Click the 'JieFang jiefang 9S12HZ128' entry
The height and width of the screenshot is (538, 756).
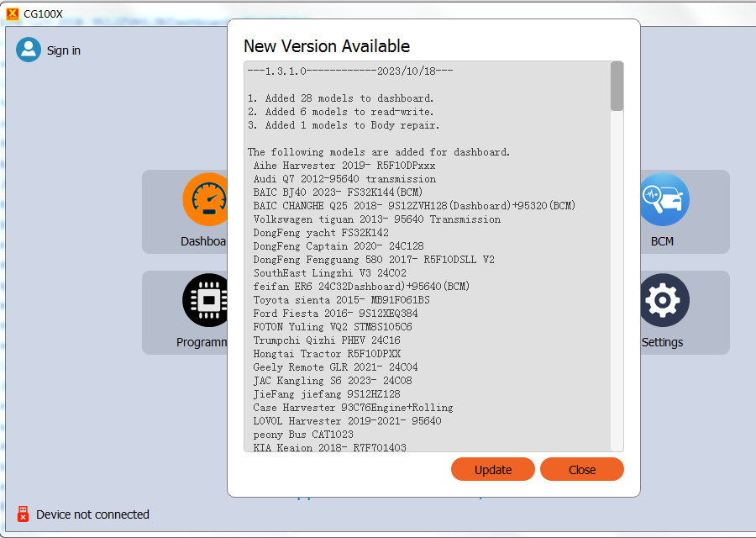327,396
